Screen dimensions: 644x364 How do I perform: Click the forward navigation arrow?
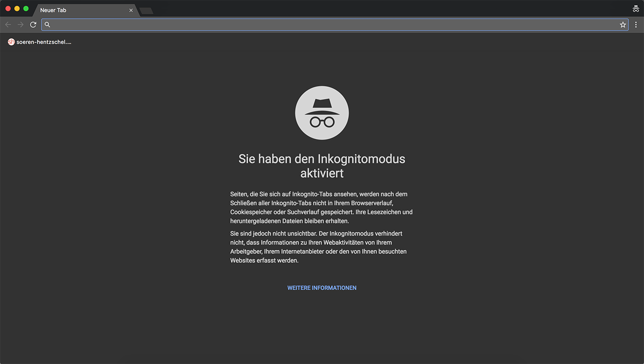tap(21, 25)
